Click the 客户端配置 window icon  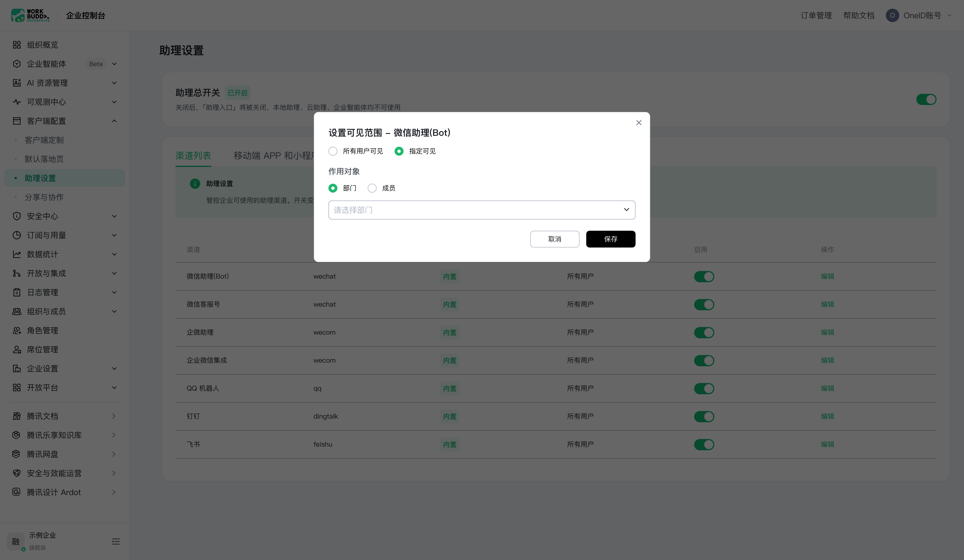click(17, 121)
